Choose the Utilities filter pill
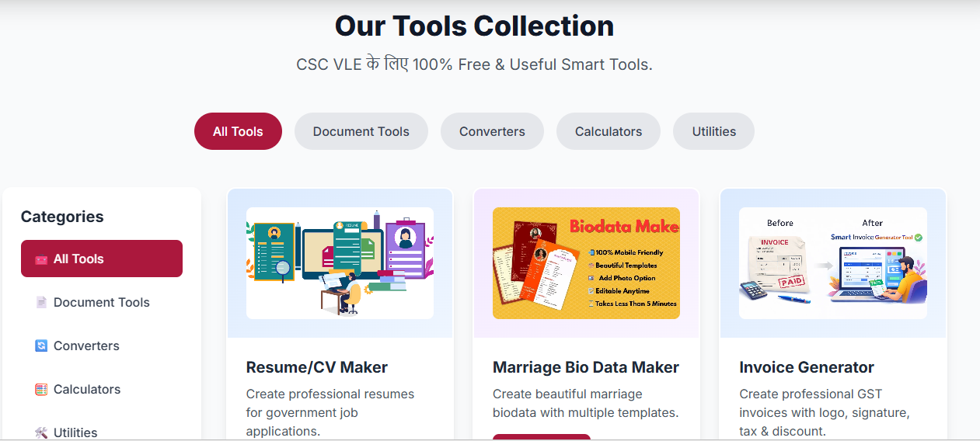The image size is (980, 441). 713,131
